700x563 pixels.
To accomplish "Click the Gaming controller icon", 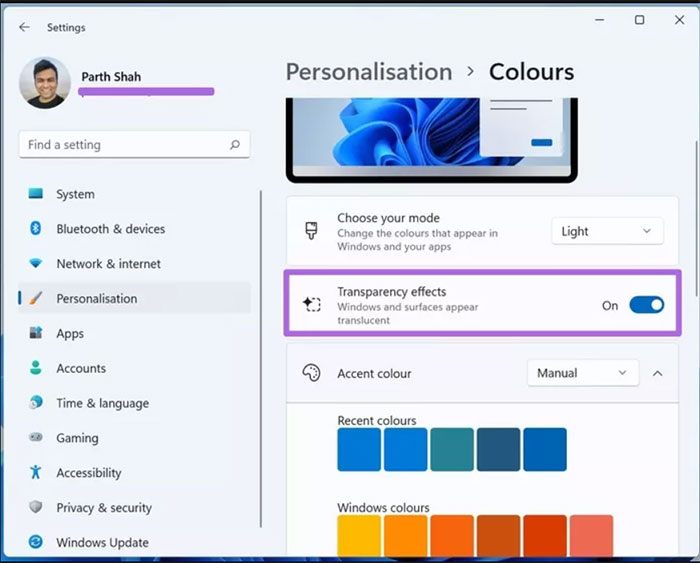I will click(x=36, y=438).
